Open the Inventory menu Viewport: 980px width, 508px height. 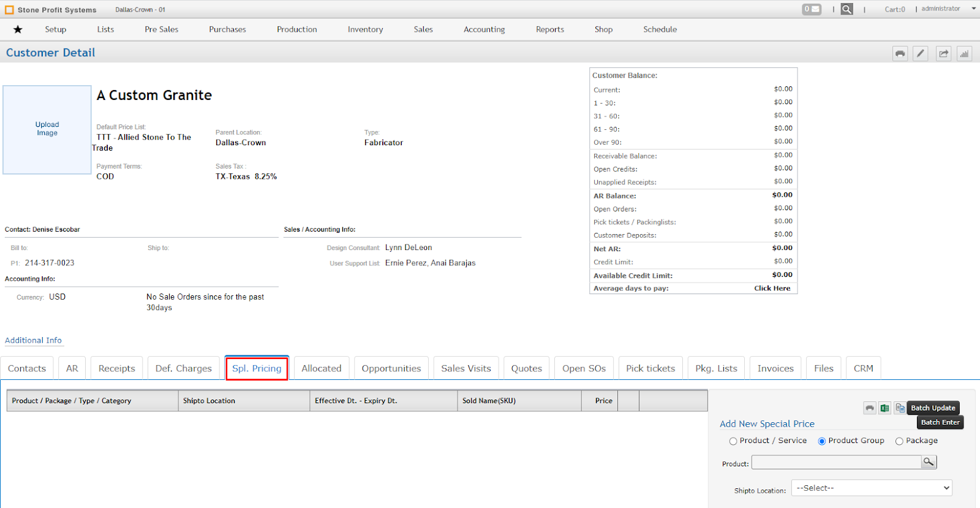tap(365, 29)
